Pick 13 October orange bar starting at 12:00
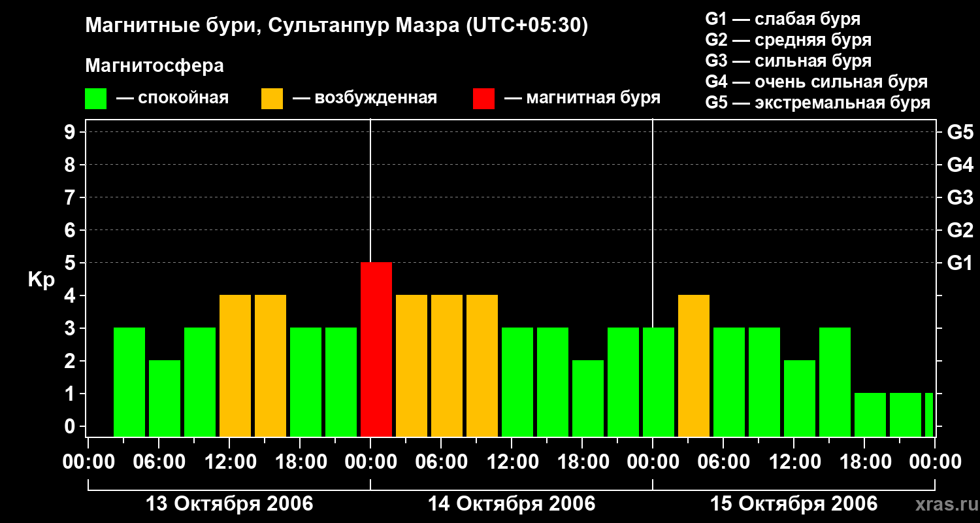 pyautogui.click(x=235, y=366)
